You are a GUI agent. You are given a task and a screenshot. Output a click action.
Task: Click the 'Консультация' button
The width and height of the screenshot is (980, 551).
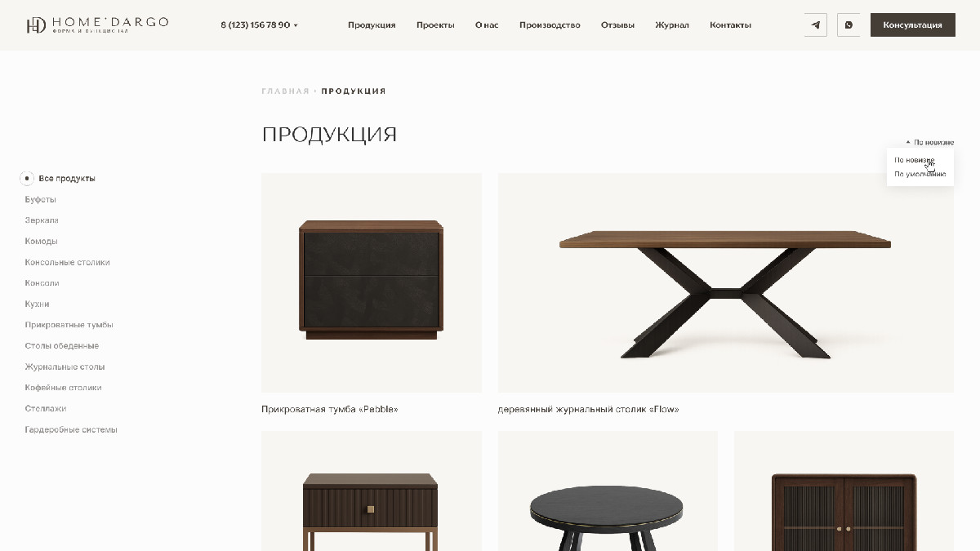[913, 25]
